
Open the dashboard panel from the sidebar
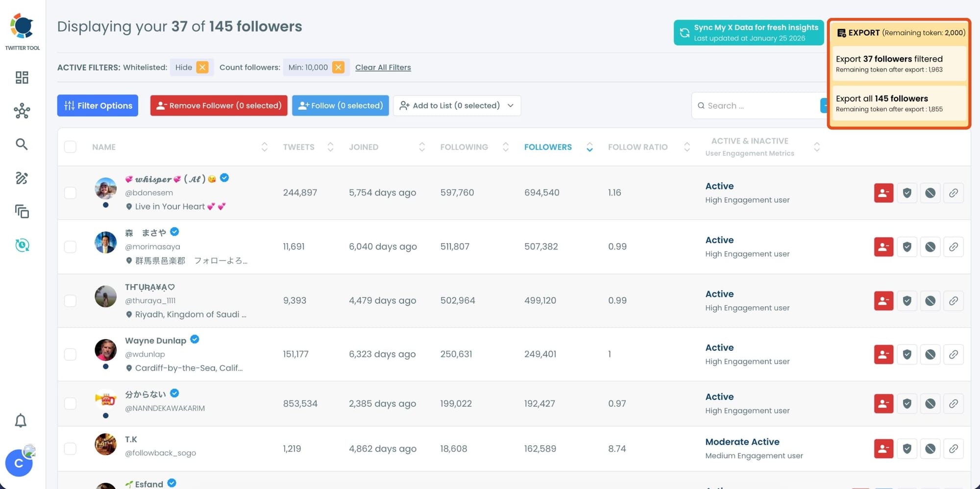pyautogui.click(x=22, y=77)
